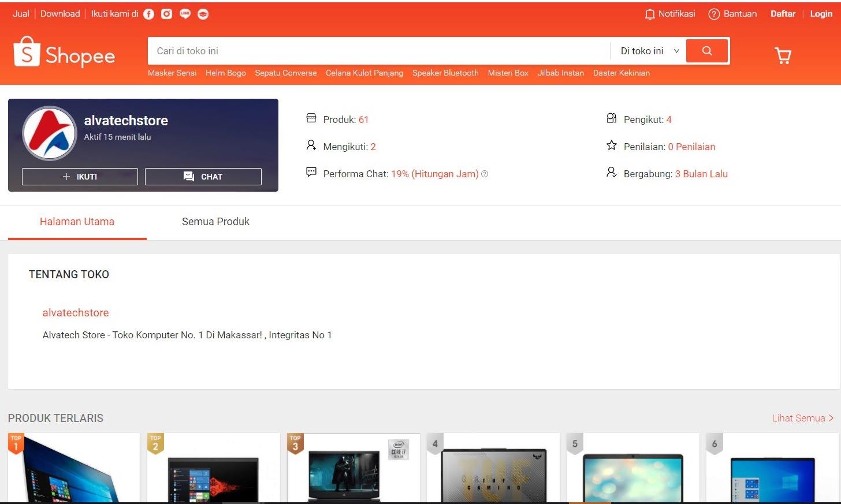This screenshot has height=504, width=841.
Task: Click the 'PRODUK TERLARIS' heading
Action: coord(55,418)
